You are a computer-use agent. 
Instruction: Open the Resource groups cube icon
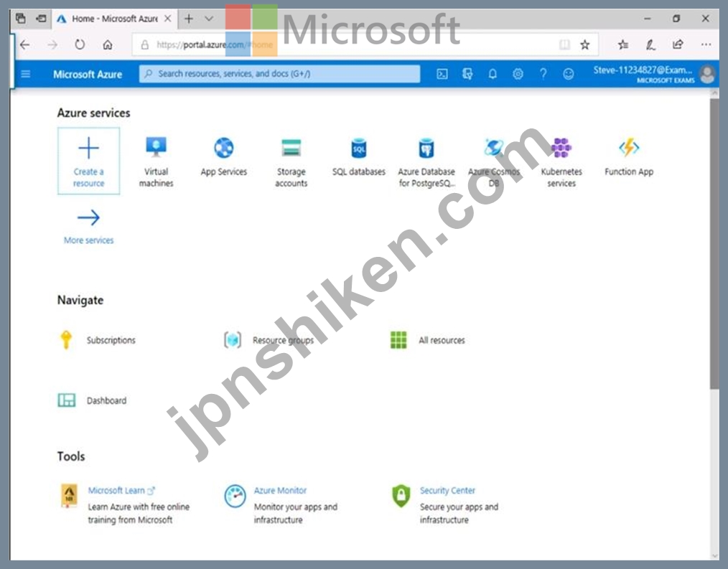coord(233,339)
